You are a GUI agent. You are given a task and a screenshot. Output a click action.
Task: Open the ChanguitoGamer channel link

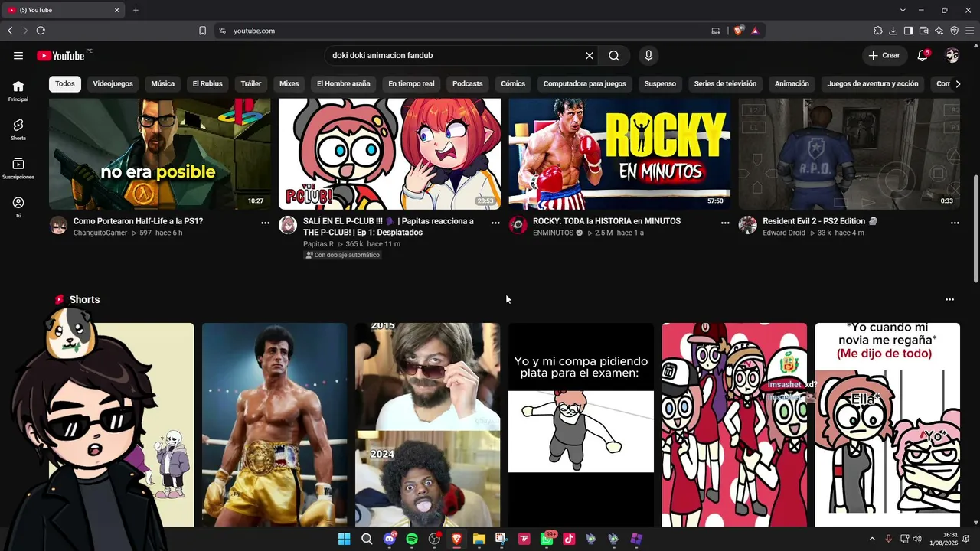point(100,233)
